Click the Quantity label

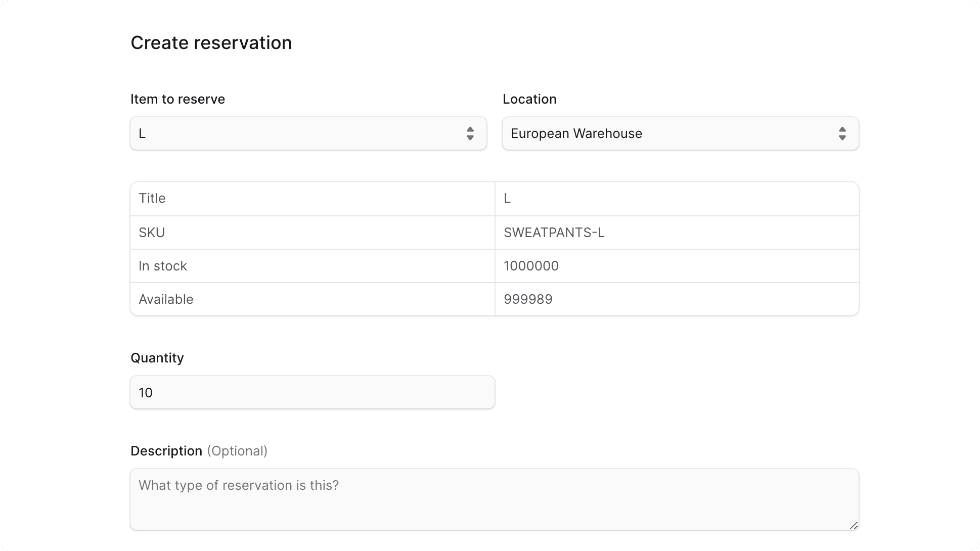157,357
